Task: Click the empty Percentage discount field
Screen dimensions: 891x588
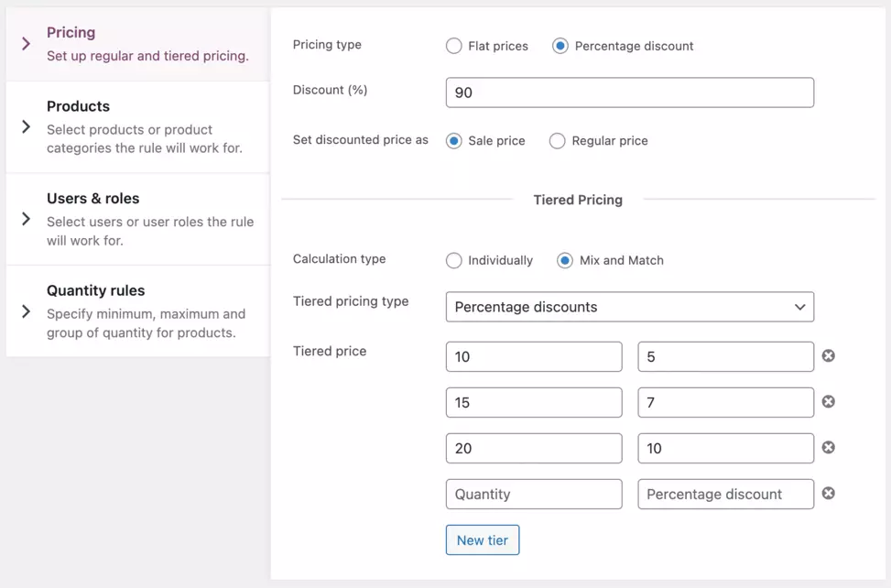Action: (x=725, y=494)
